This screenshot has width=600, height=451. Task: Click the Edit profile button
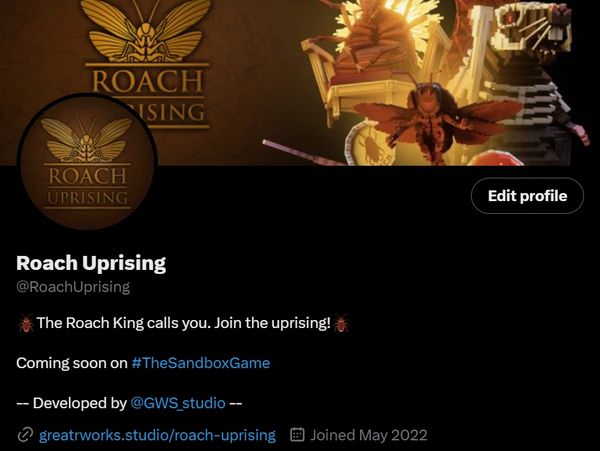click(527, 196)
